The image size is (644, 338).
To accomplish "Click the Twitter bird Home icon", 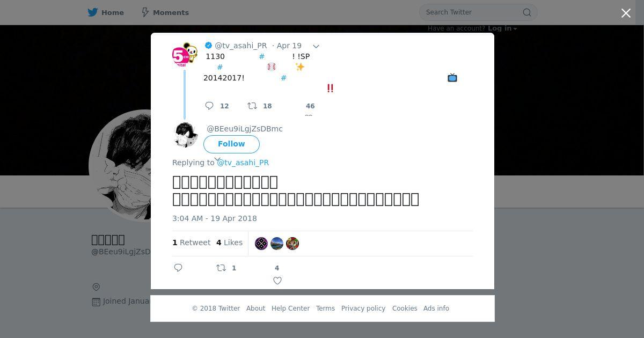I will 93,12.
